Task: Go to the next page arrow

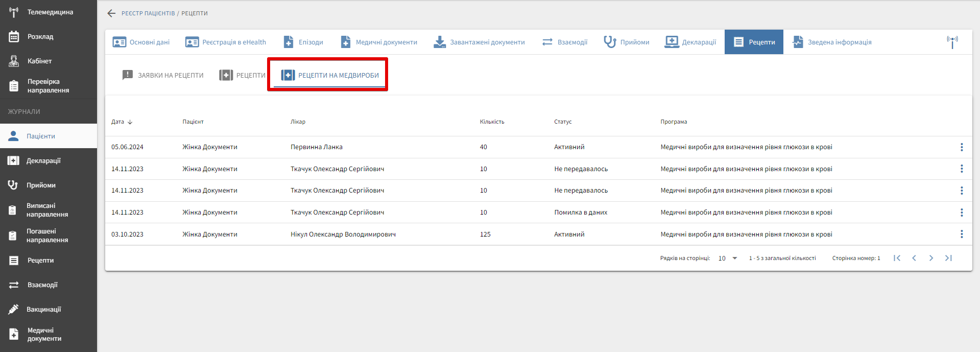Action: click(x=931, y=258)
